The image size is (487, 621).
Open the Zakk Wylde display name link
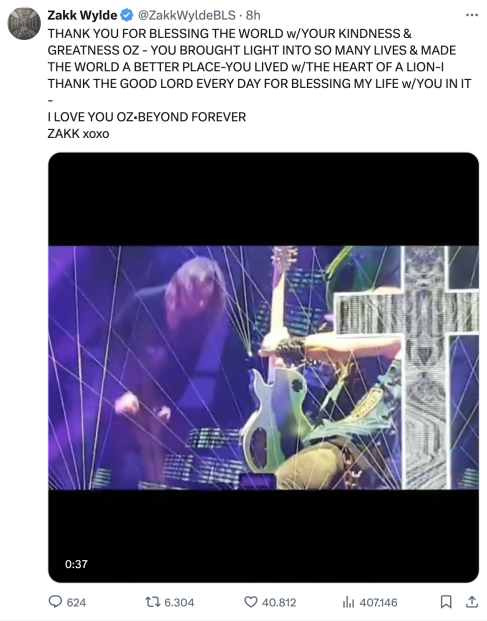[x=82, y=15]
